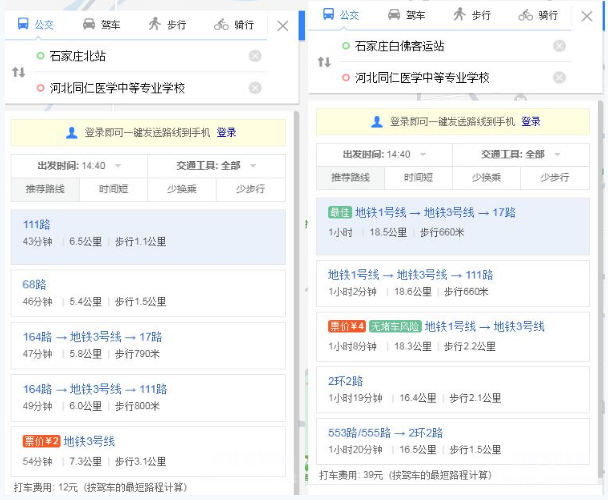The height and width of the screenshot is (500, 608).
Task: Clear right panel destination 河北同仁医学中等专业学校
Action: click(559, 78)
